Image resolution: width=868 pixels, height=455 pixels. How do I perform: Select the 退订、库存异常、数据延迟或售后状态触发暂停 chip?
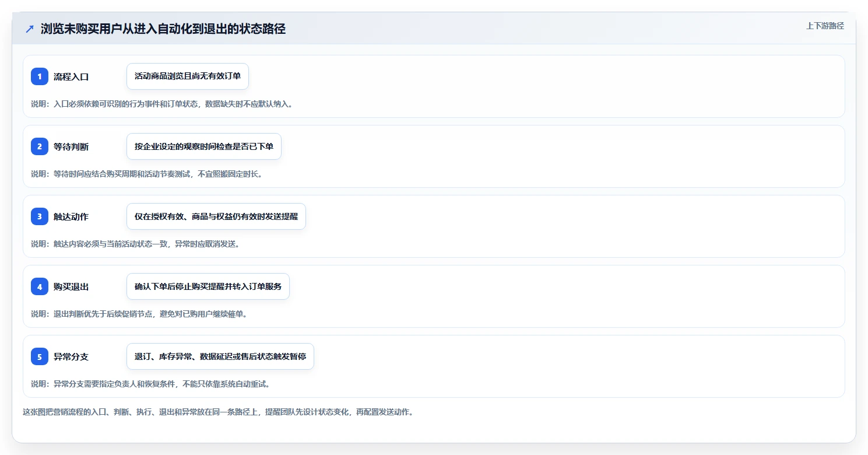220,356
